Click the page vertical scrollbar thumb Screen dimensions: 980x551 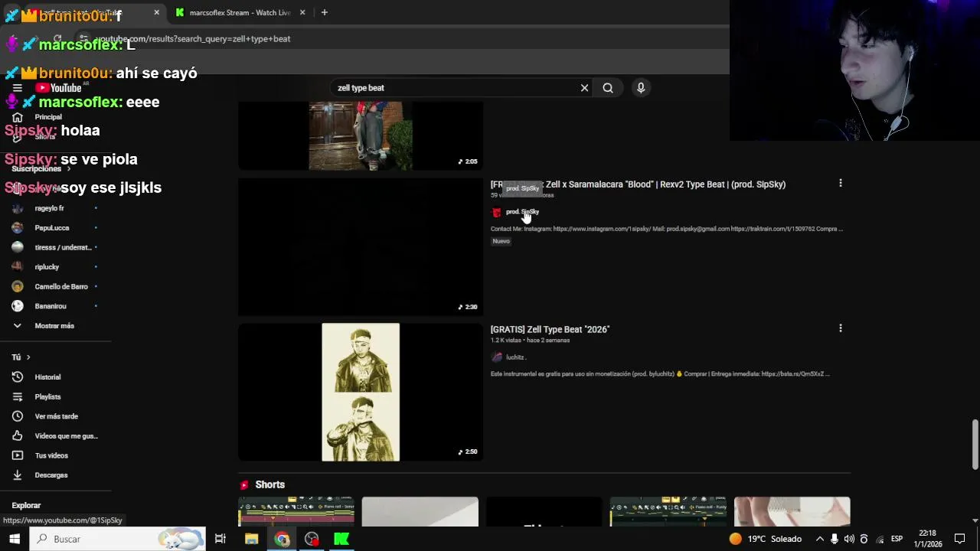point(975,444)
